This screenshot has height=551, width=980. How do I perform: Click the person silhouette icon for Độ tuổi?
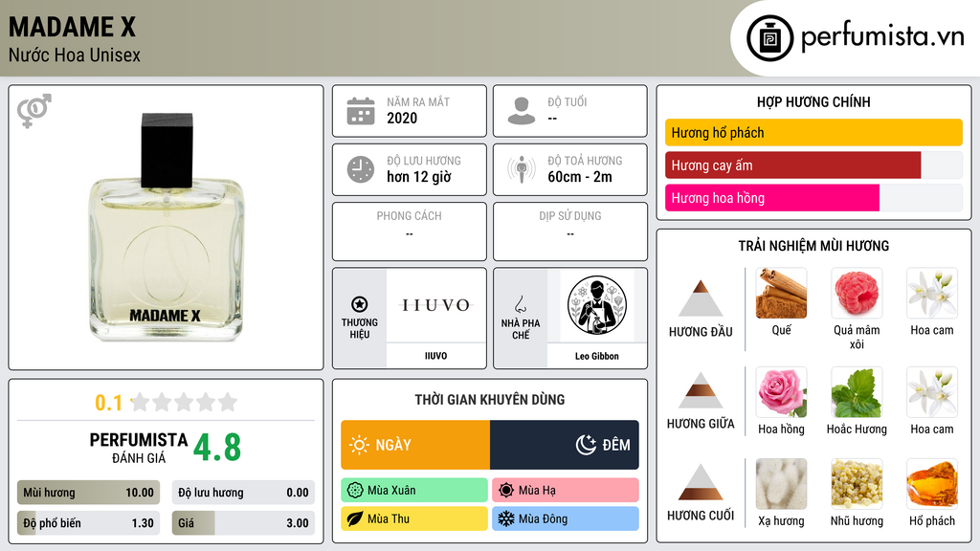(522, 111)
